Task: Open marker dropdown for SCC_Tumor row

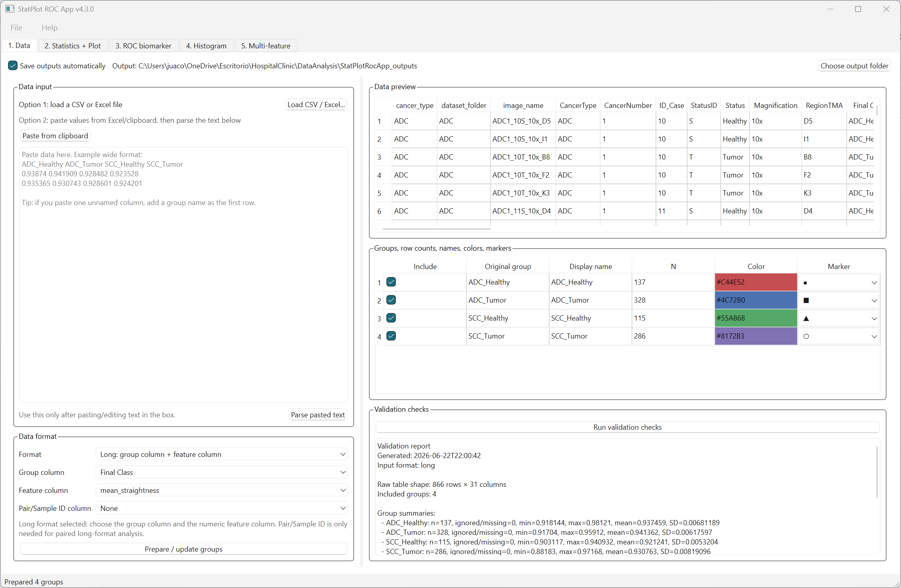Action: coord(839,337)
